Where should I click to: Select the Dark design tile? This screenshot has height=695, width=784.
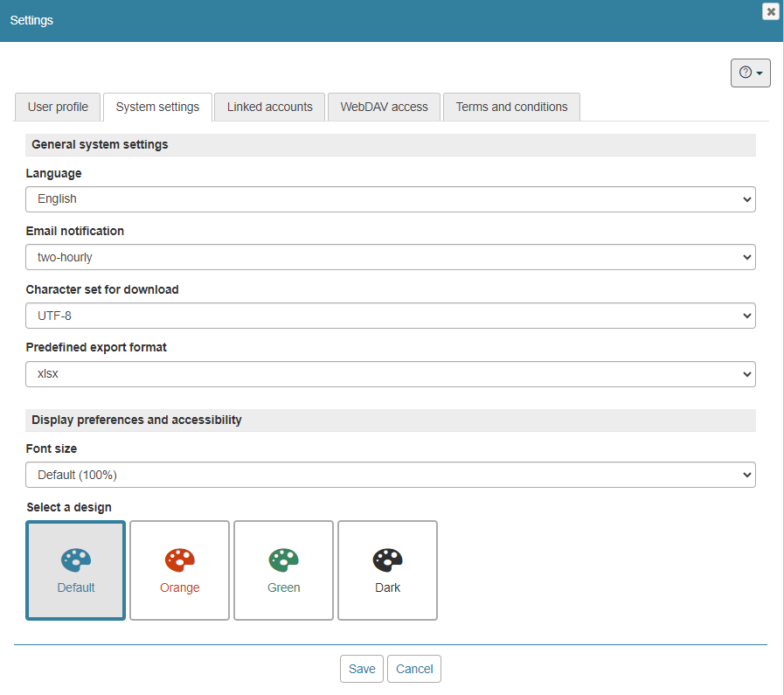[x=387, y=571]
